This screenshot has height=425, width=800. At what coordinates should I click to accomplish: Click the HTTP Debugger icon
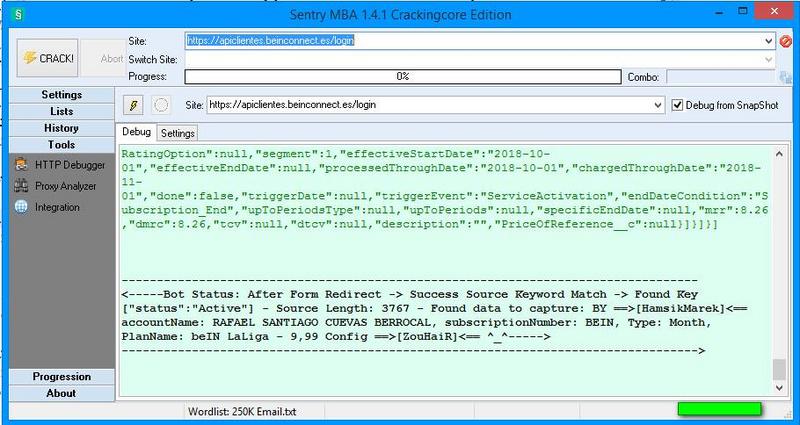(21, 164)
